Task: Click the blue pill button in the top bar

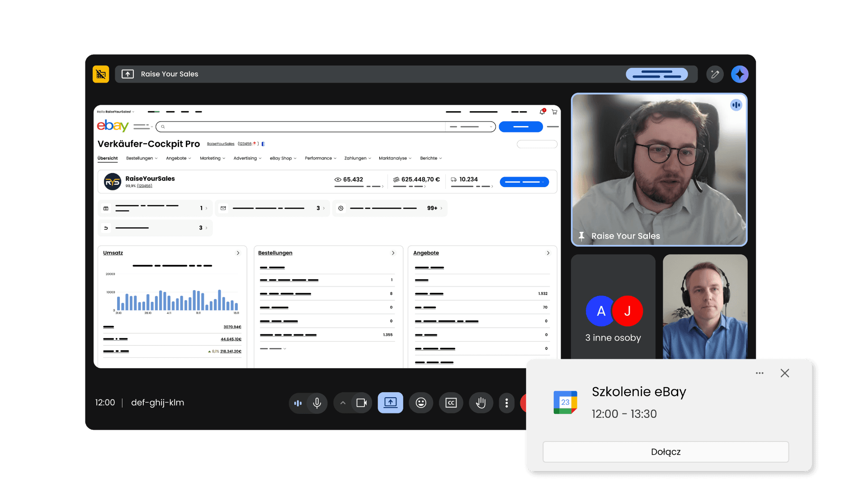Action: (657, 74)
